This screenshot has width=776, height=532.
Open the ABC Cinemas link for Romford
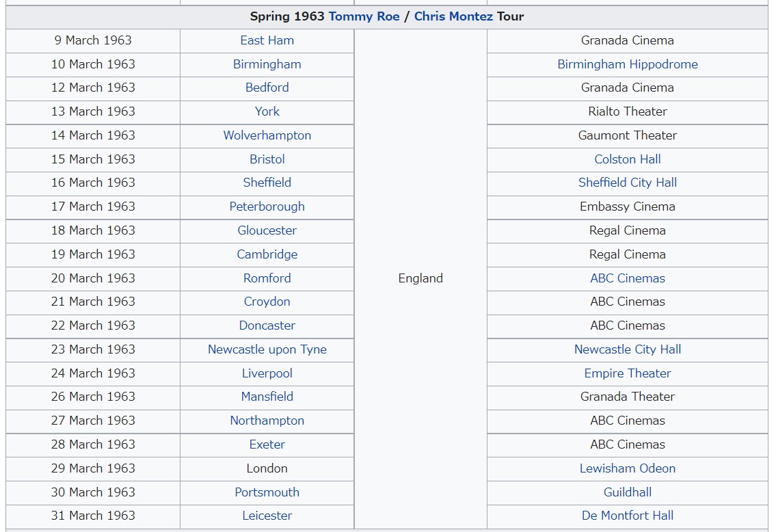click(628, 278)
